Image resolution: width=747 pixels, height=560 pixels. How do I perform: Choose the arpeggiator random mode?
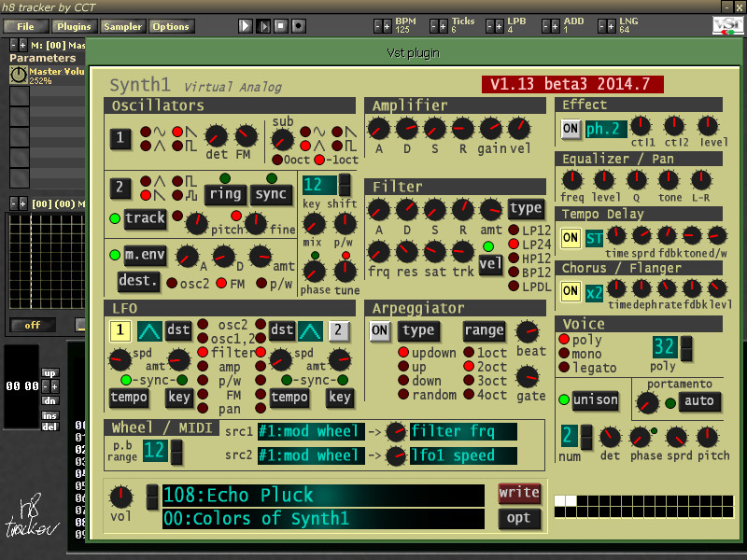pyautogui.click(x=403, y=394)
